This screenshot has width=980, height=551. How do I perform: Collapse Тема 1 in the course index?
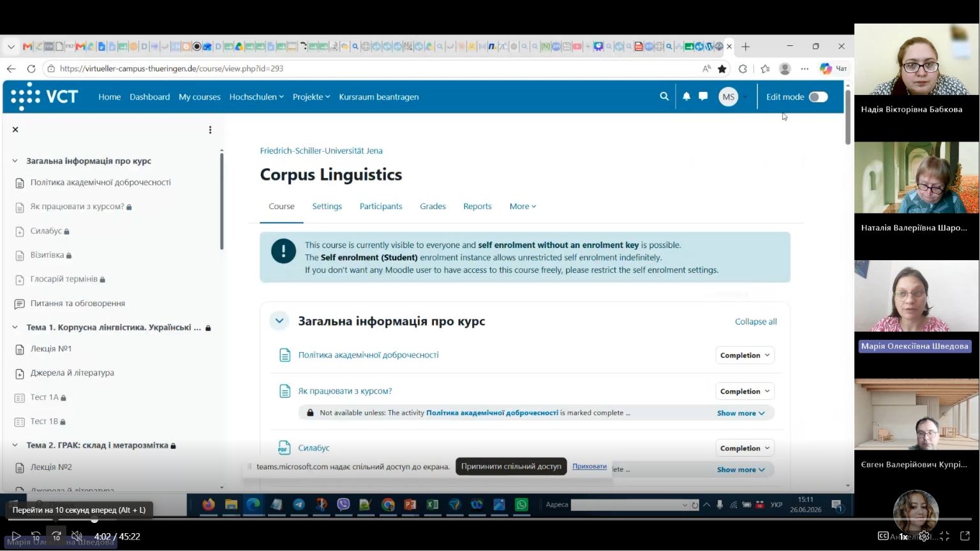15,327
